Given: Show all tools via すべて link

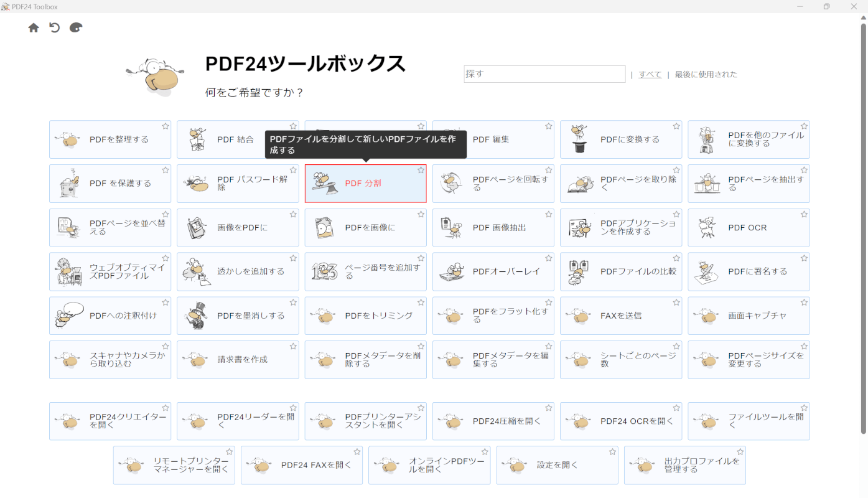Looking at the screenshot, I should pyautogui.click(x=650, y=74).
